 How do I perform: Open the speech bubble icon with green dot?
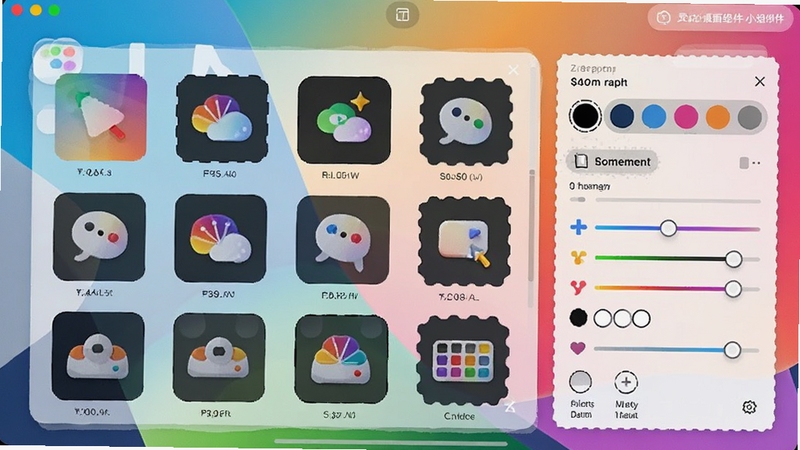(x=465, y=122)
